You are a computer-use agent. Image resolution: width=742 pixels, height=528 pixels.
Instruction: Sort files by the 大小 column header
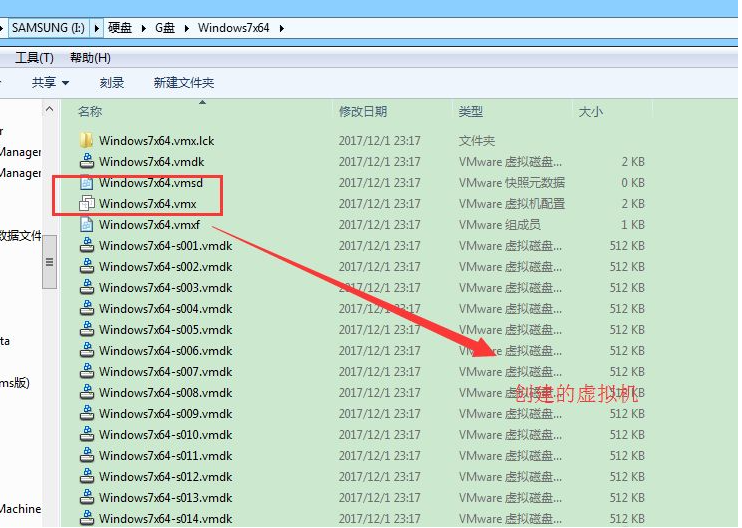pyautogui.click(x=591, y=112)
